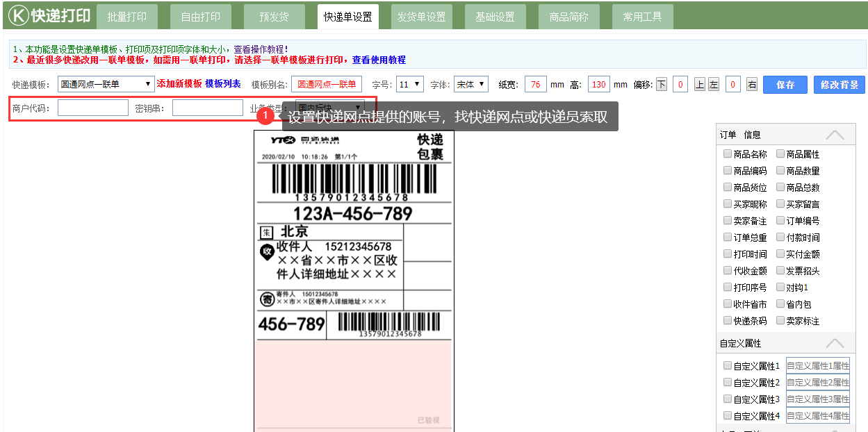Image resolution: width=868 pixels, height=432 pixels.
Task: Tick the 商品属性 checkbox
Action: click(x=780, y=154)
